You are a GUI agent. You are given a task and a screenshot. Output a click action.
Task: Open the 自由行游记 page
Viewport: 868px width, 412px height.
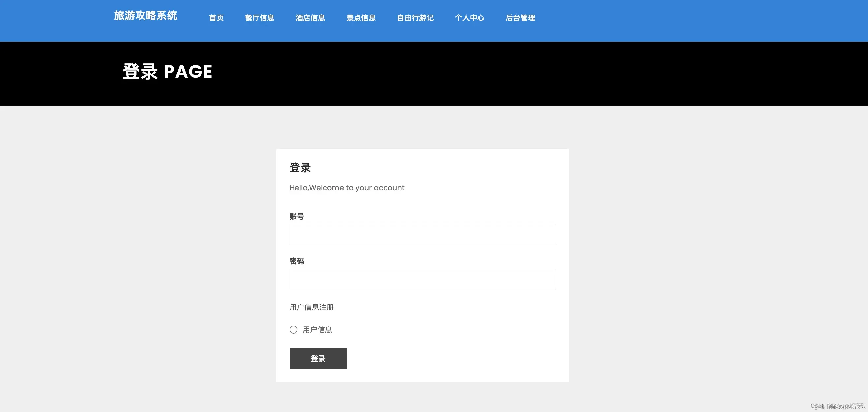(x=416, y=18)
